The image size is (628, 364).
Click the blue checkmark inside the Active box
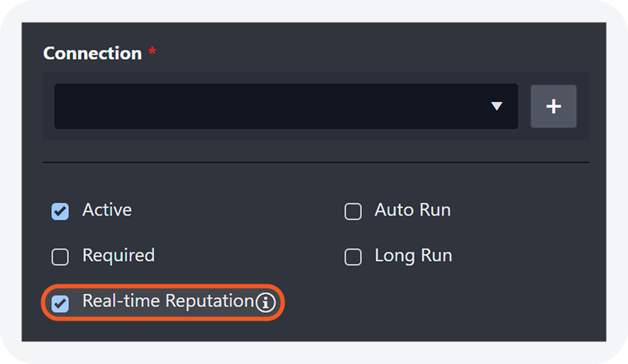click(60, 212)
